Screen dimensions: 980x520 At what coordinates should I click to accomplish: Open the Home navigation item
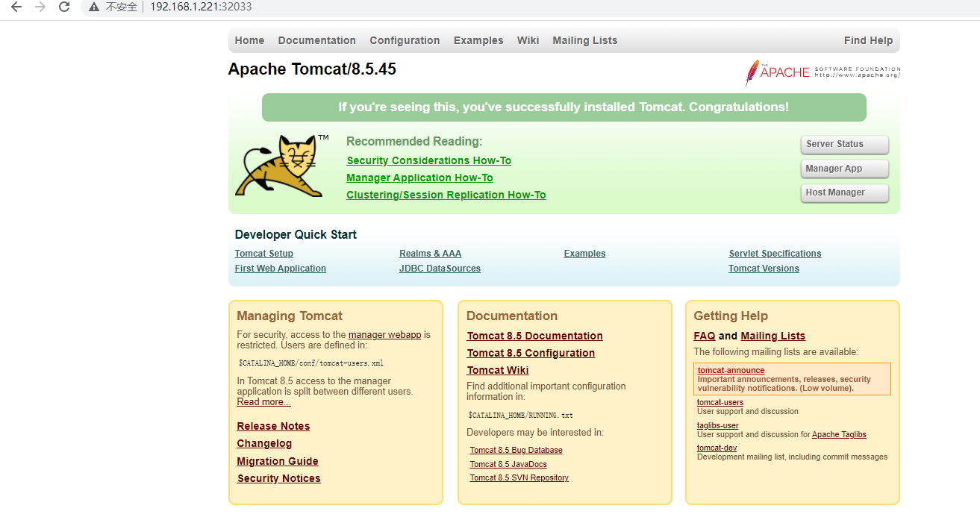(x=249, y=40)
